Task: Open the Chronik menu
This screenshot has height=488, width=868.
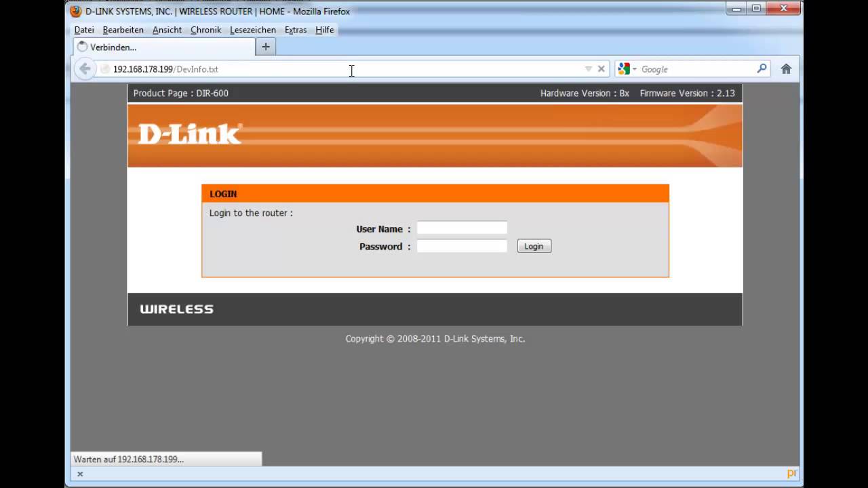Action: (x=206, y=30)
